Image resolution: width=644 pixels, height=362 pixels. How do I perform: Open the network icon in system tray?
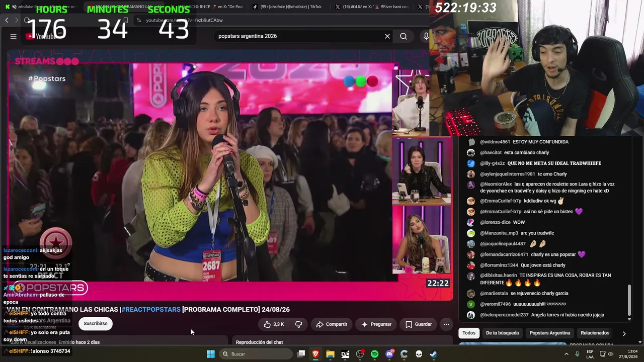tap(602, 354)
